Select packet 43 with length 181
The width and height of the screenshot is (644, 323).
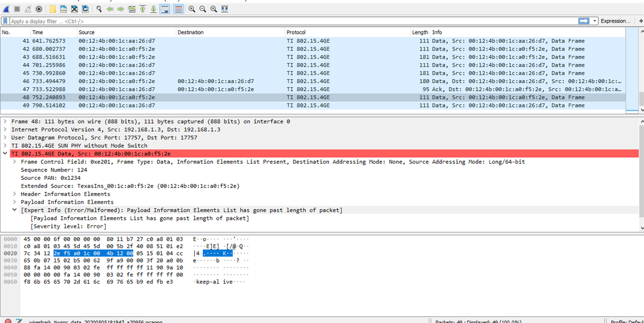tap(313, 57)
